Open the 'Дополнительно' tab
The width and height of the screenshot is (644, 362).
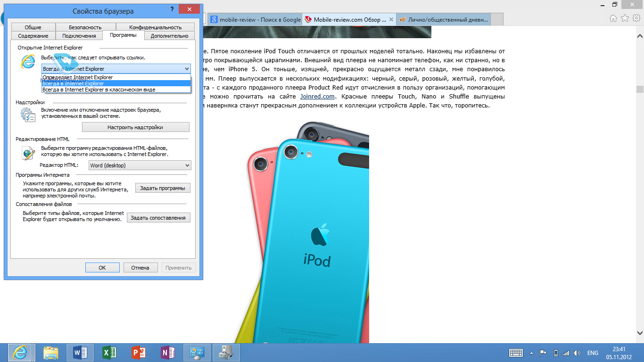[x=169, y=36]
